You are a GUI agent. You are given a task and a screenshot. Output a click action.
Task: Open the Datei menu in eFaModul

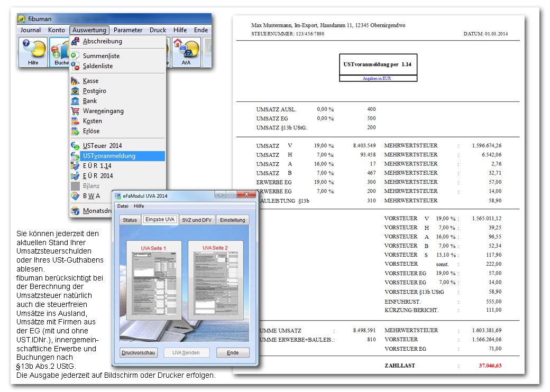coord(123,207)
